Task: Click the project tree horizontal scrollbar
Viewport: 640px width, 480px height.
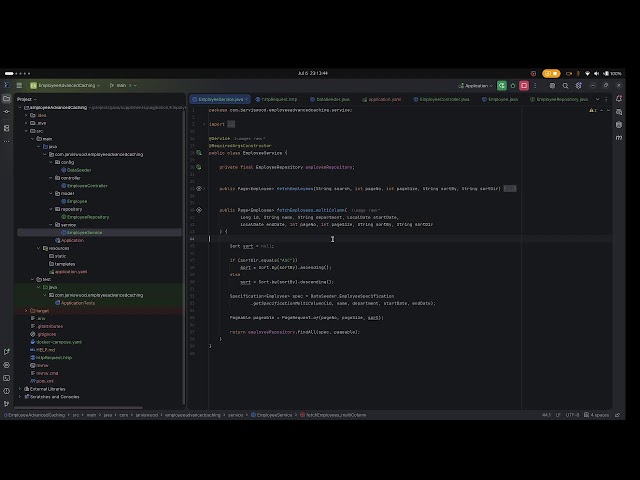Action: pos(78,407)
